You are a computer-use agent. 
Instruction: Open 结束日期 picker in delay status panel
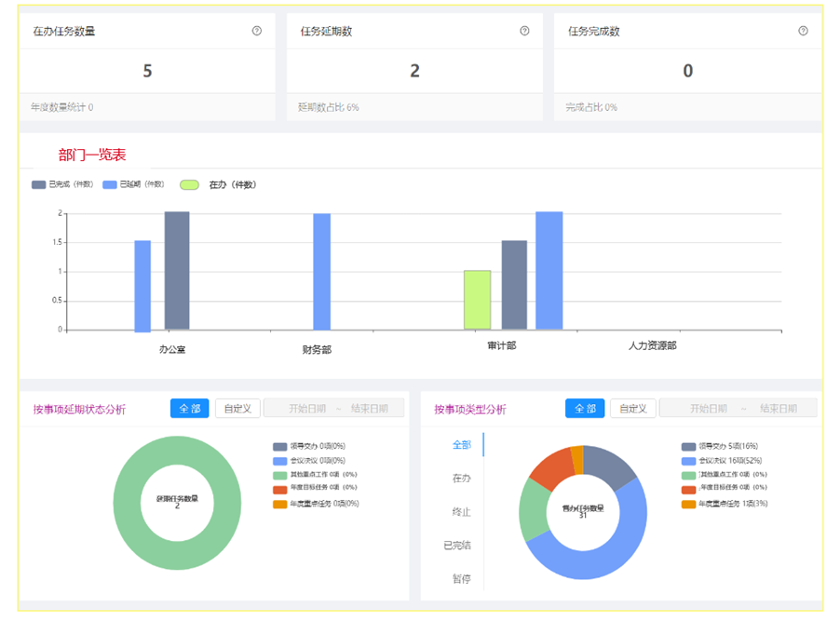coord(375,409)
